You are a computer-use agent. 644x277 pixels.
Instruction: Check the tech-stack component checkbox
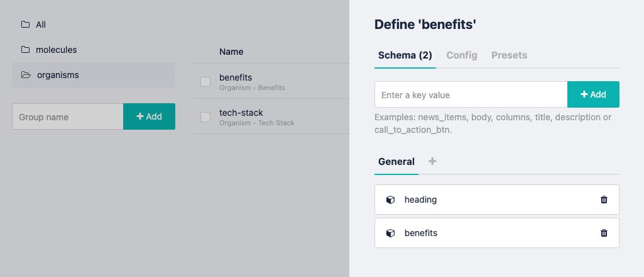pos(205,117)
